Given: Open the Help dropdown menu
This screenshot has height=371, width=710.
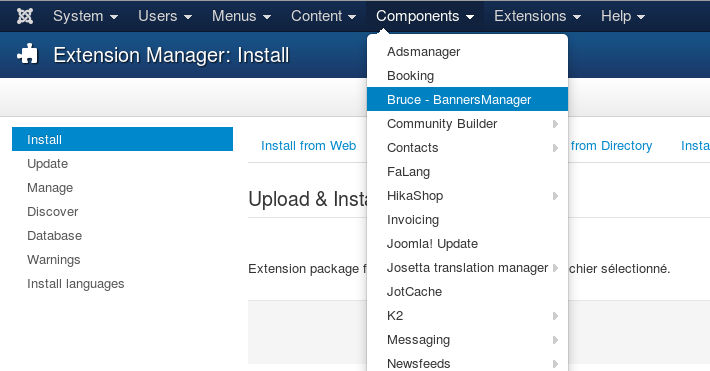Looking at the screenshot, I should (x=623, y=16).
